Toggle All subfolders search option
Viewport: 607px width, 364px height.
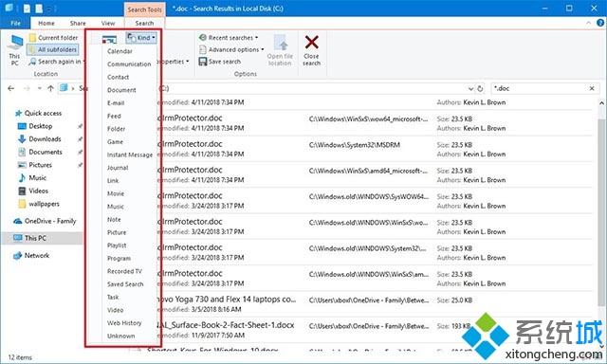[53, 49]
